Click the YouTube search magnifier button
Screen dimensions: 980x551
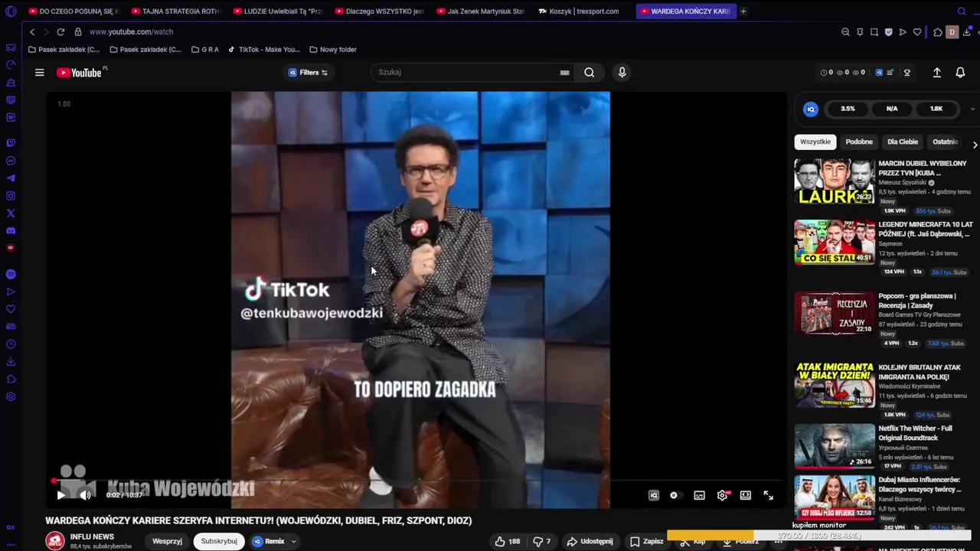(x=589, y=72)
